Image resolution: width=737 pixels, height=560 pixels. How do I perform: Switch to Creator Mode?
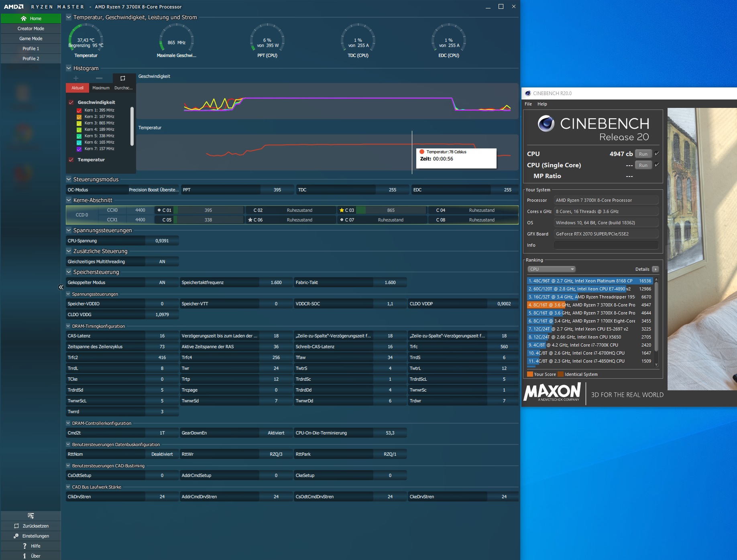coord(31,28)
